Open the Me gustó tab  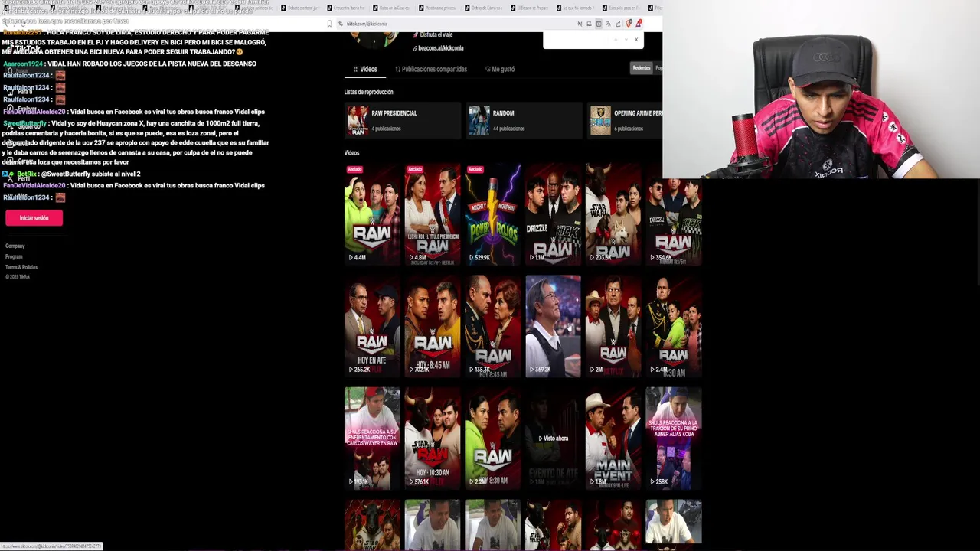[x=500, y=69]
